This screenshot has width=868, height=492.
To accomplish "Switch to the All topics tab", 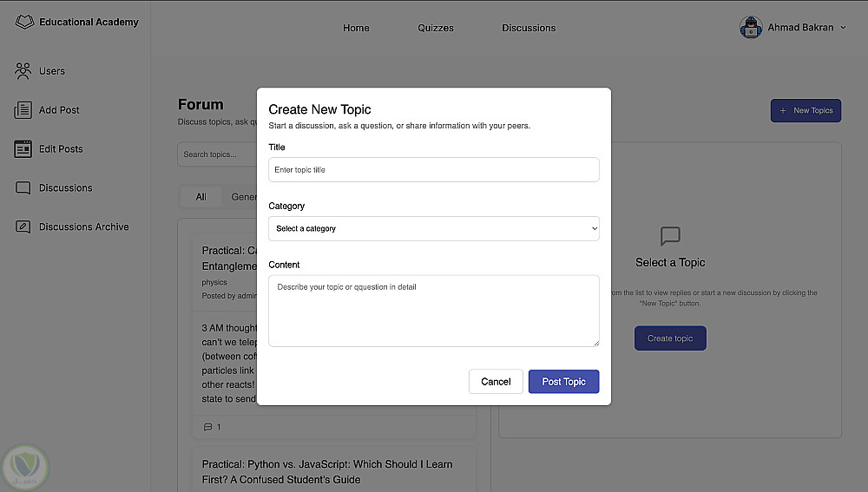I will tap(201, 197).
